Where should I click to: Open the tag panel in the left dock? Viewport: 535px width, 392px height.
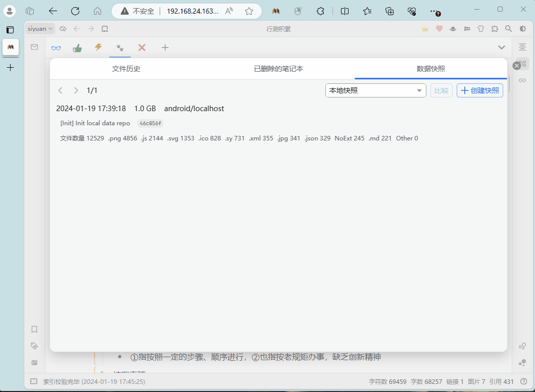(x=34, y=346)
